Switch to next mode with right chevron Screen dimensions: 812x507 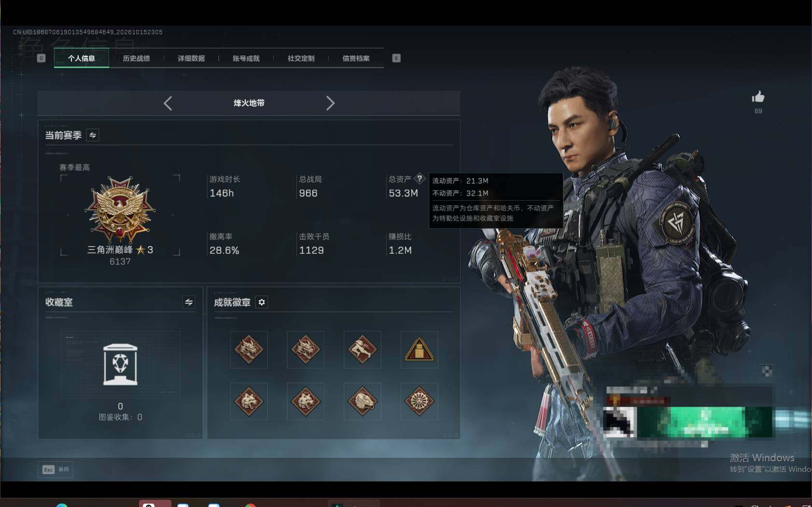tap(330, 103)
